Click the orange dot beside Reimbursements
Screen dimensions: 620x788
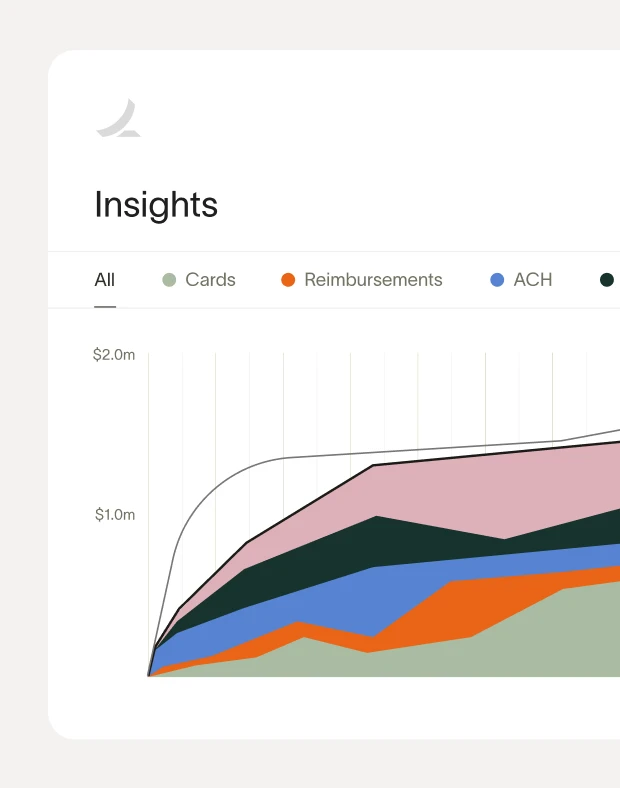[288, 280]
